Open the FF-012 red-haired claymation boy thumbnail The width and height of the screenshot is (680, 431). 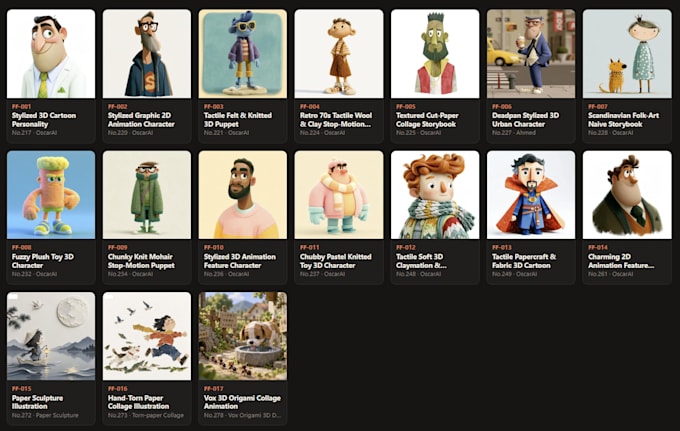coord(435,195)
